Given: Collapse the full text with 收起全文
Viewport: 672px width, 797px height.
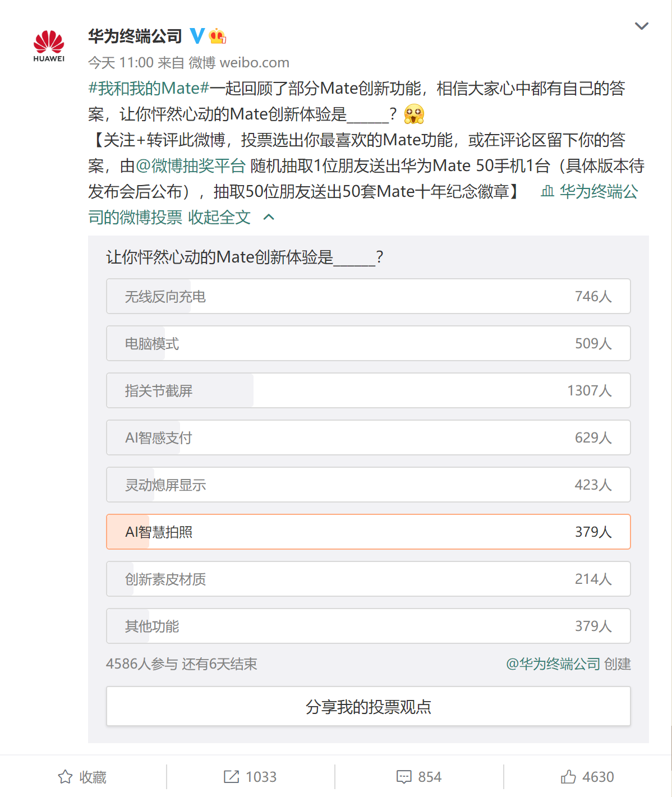Looking at the screenshot, I should pos(219,218).
